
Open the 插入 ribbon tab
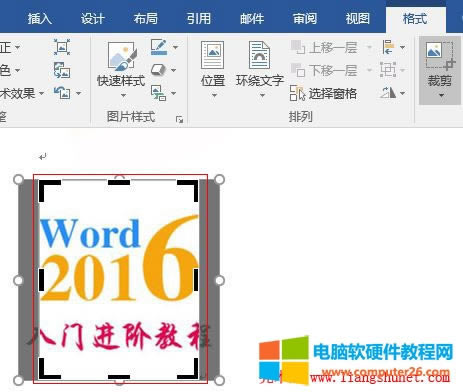(39, 19)
